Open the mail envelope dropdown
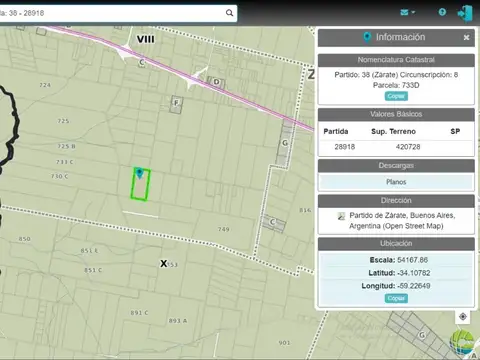480x360 pixels. click(x=407, y=12)
